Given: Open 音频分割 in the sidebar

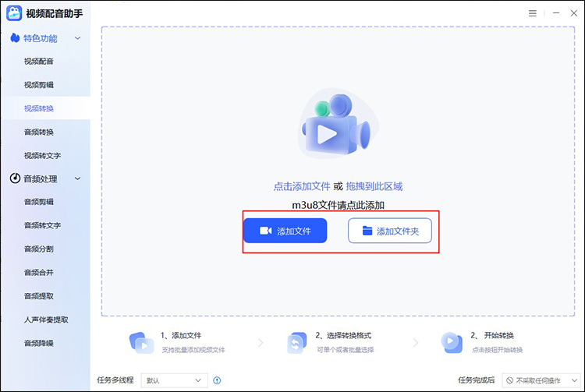Looking at the screenshot, I should coord(39,249).
